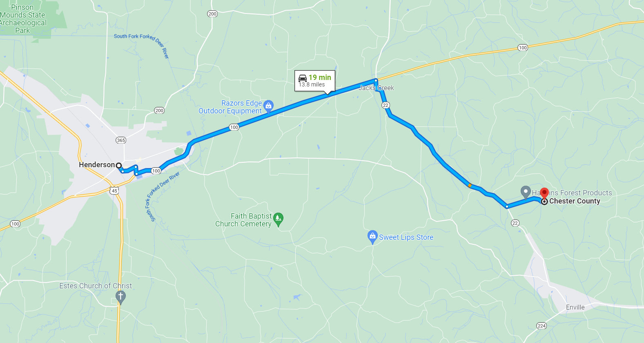Click the route 100 shield on blue route
Image resolution: width=644 pixels, height=343 pixels.
(x=234, y=127)
